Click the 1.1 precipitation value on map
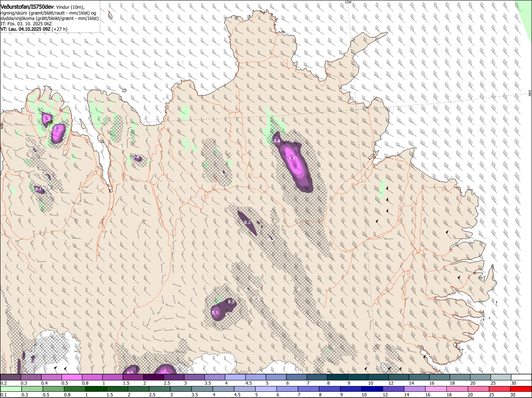The width and height of the screenshot is (532, 398). 292,158
